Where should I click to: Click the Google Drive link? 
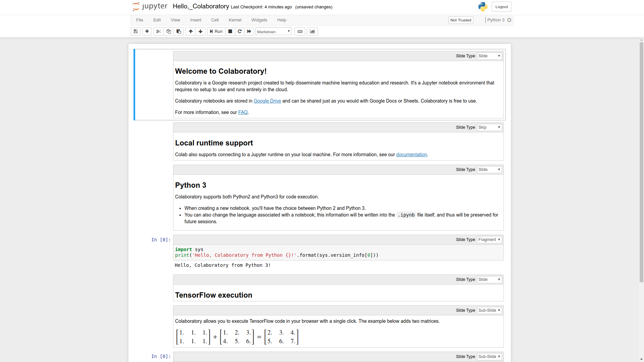267,101
